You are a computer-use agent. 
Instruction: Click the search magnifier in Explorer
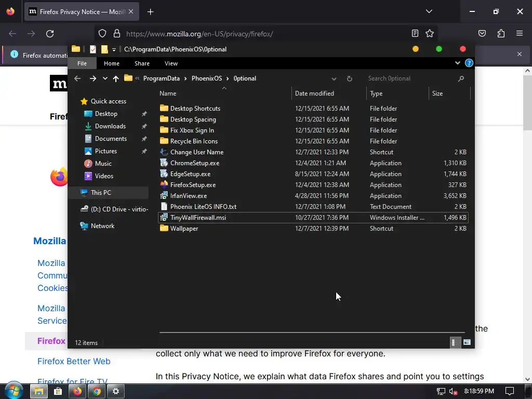[x=461, y=78]
